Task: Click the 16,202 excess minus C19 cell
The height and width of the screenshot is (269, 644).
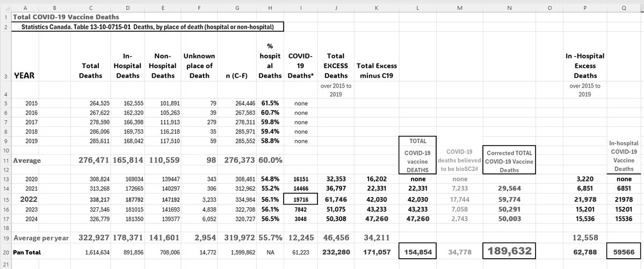Action: pos(377,179)
